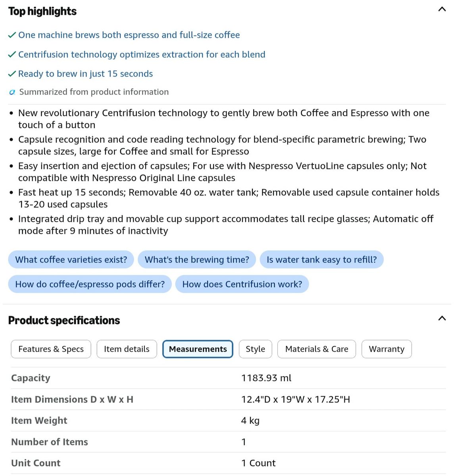This screenshot has height=476, width=454.
Task: Open 'Ready to brew in just 15 seconds'
Action: [x=85, y=74]
